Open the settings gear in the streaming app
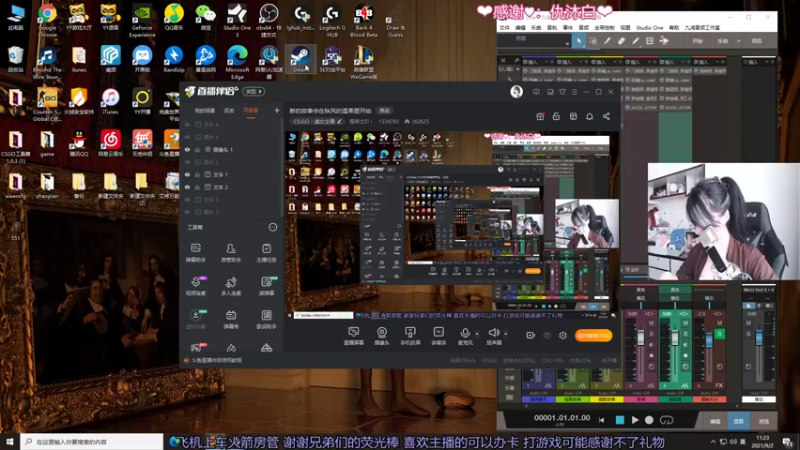800x450 pixels. pos(563,335)
